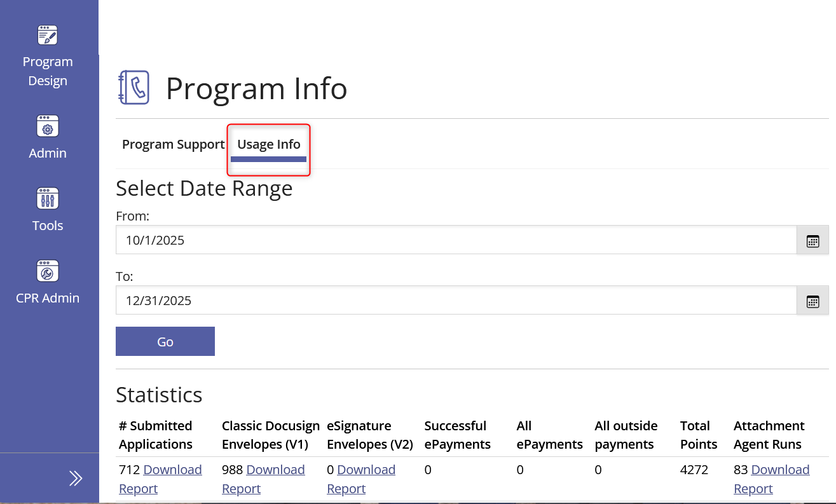Click the Select Date Range heading

coord(204,188)
